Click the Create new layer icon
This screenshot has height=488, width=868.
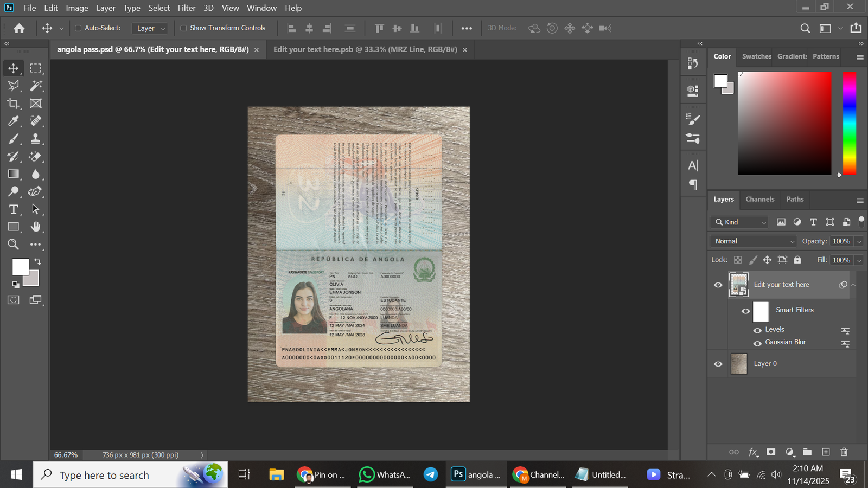point(826,452)
